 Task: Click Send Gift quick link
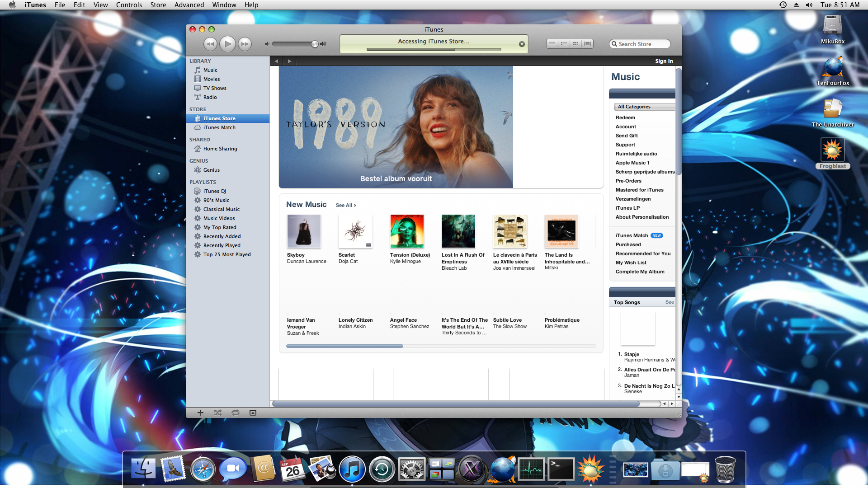[x=627, y=136]
